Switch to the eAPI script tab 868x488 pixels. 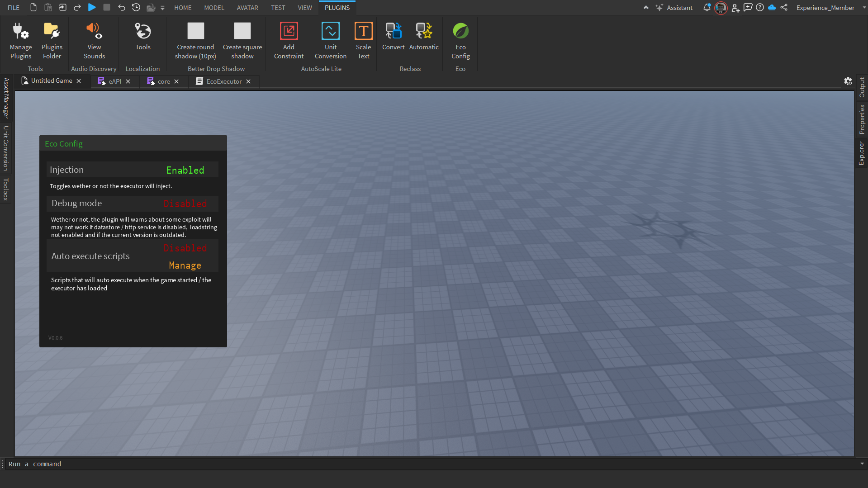point(109,81)
